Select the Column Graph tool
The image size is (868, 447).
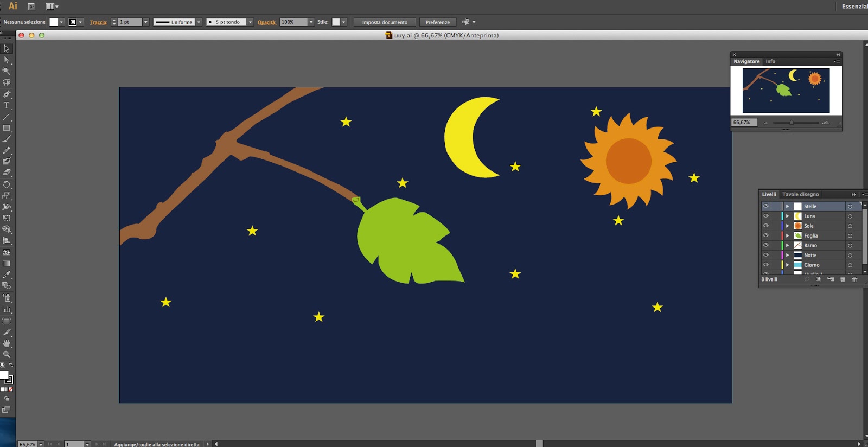point(7,310)
